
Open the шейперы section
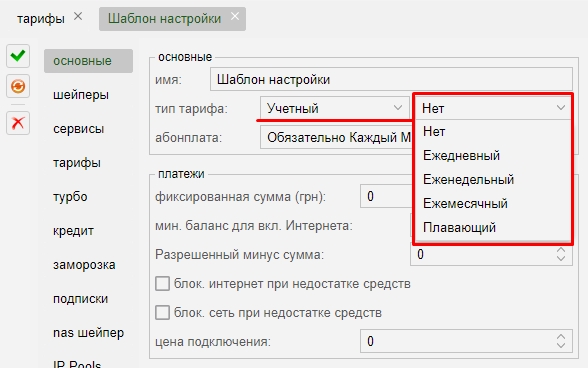click(81, 95)
